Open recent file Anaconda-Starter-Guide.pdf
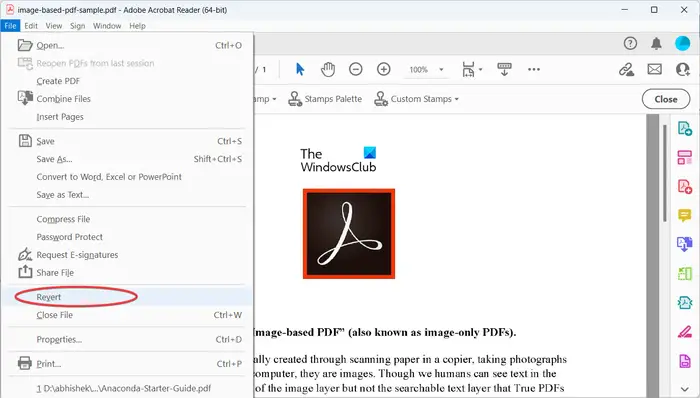 [127, 388]
